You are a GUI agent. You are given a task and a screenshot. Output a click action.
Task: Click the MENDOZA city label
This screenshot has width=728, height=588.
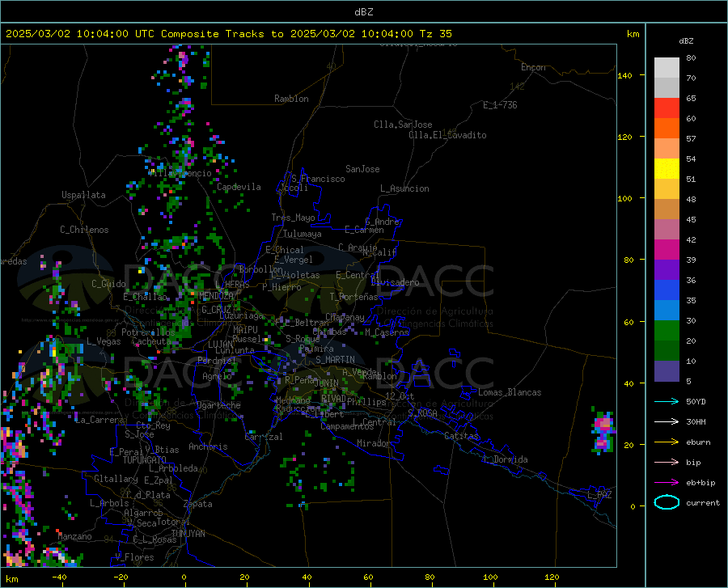(x=216, y=296)
